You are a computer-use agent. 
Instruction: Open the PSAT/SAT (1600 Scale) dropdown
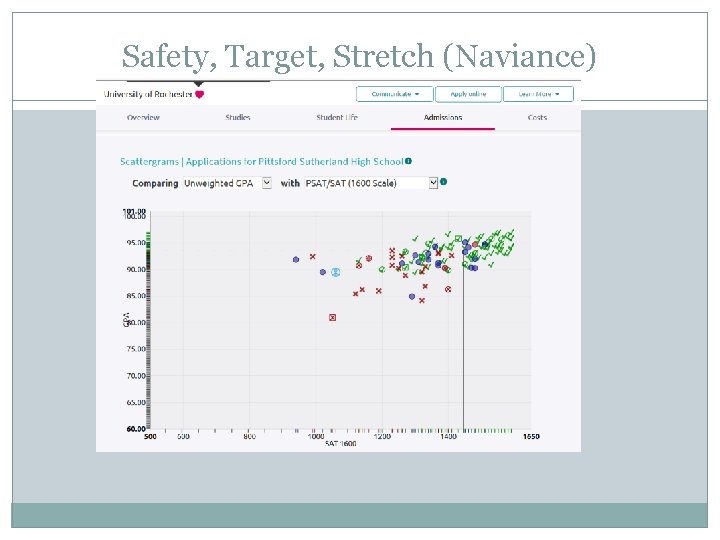(x=371, y=183)
